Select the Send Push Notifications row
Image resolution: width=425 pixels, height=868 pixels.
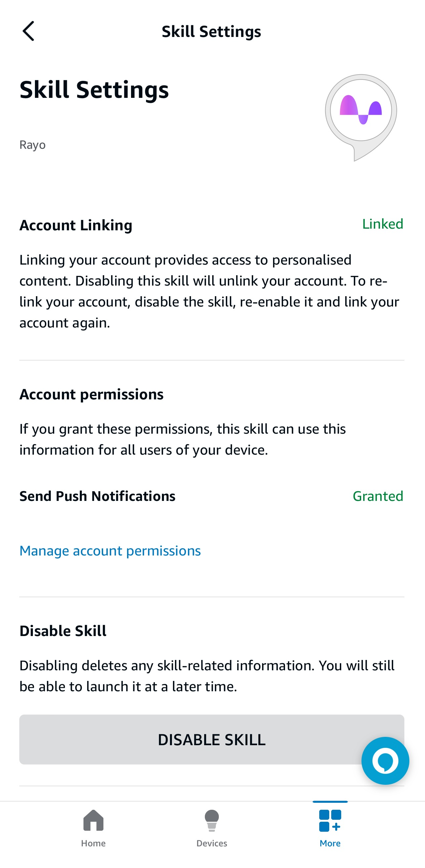(x=212, y=496)
